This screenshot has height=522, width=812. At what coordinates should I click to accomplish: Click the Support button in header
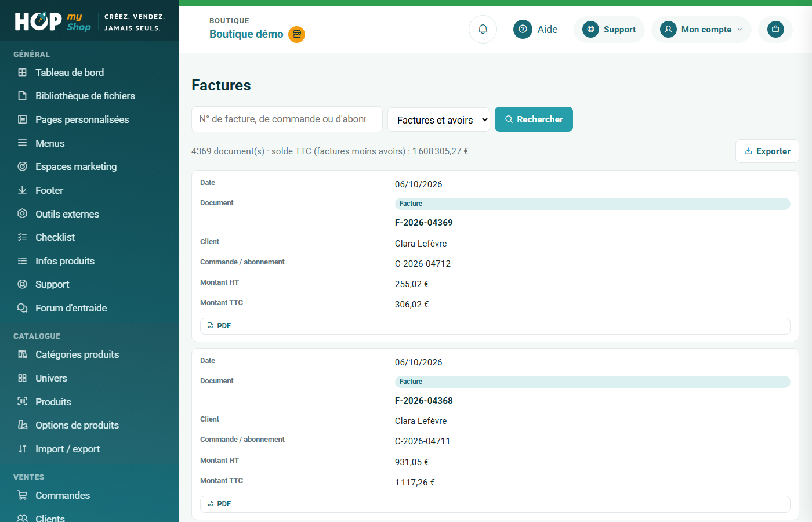point(609,30)
